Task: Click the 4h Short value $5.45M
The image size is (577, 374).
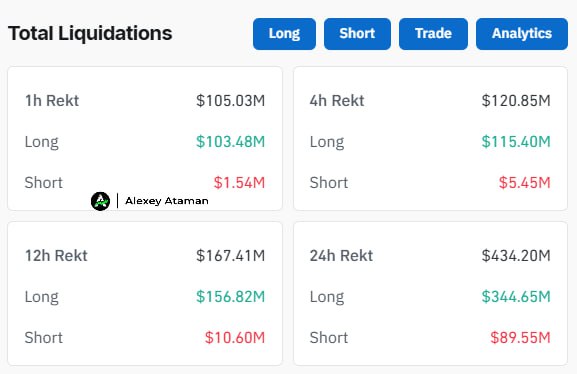Action: pos(525,183)
